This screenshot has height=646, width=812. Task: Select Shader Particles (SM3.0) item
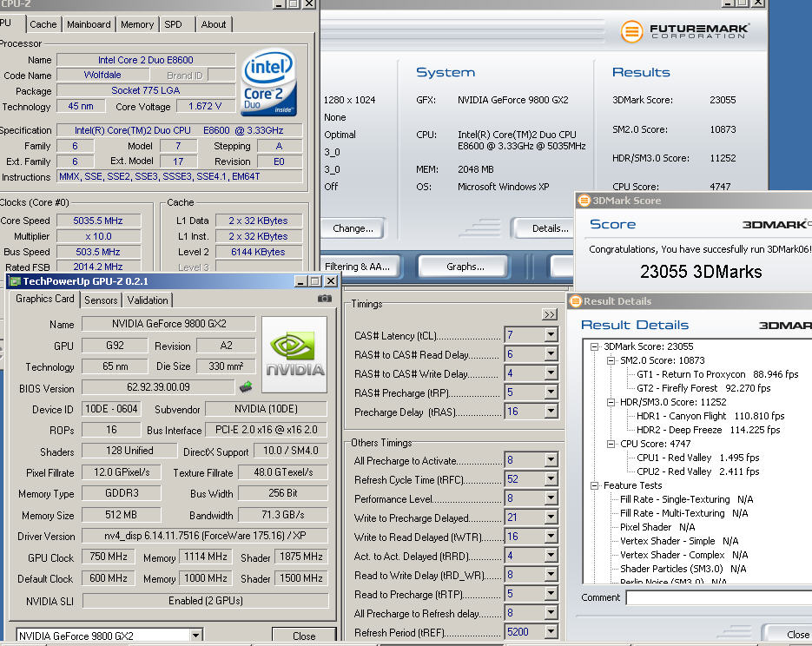[683, 569]
